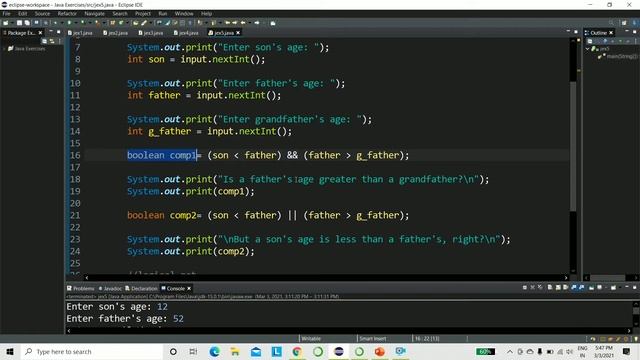This screenshot has height=360, width=640.
Task: Click in the Windows search box
Action: [x=92, y=351]
